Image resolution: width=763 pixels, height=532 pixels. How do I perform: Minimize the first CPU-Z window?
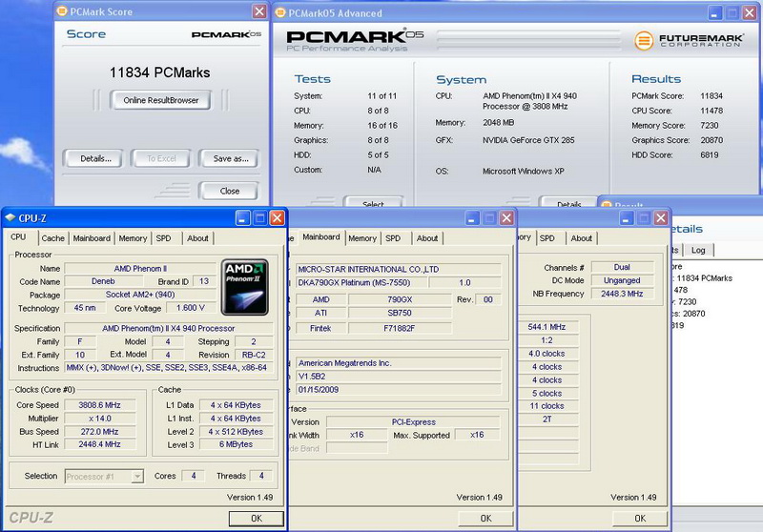click(243, 218)
